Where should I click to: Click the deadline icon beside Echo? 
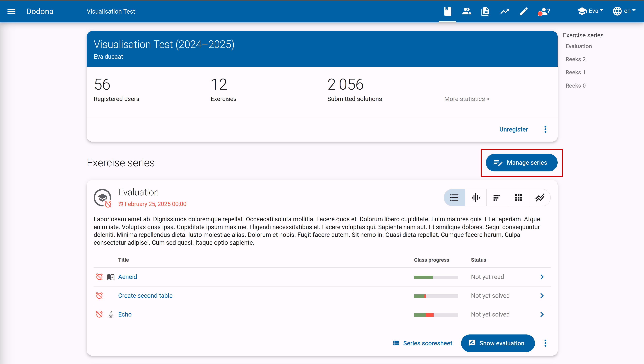coord(99,314)
